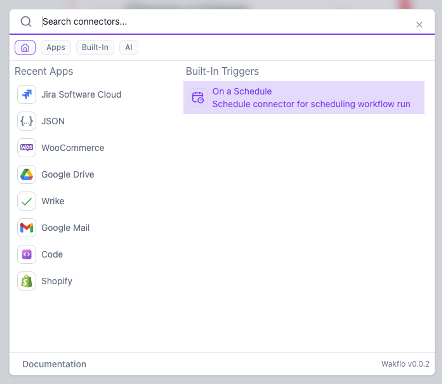Click the schedule calendar icon
Screen dimensions: 442x384
click(x=198, y=97)
